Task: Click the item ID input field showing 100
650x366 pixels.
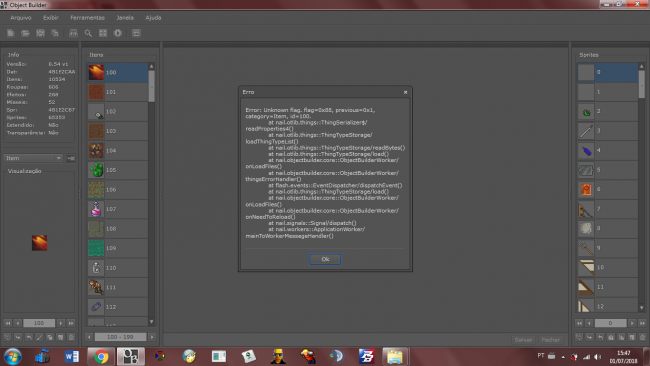Action: [39, 323]
